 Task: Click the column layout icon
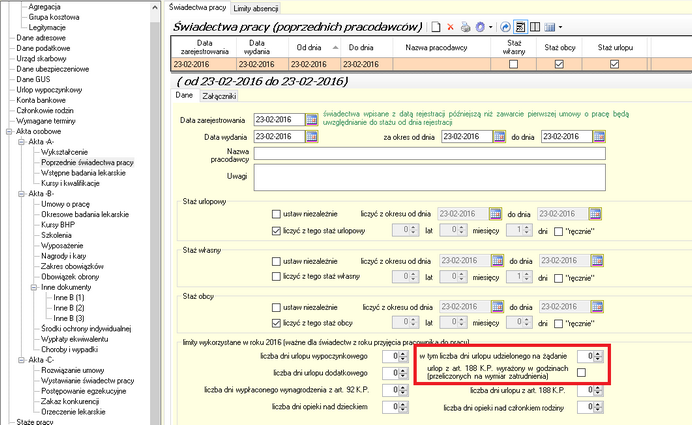535,27
